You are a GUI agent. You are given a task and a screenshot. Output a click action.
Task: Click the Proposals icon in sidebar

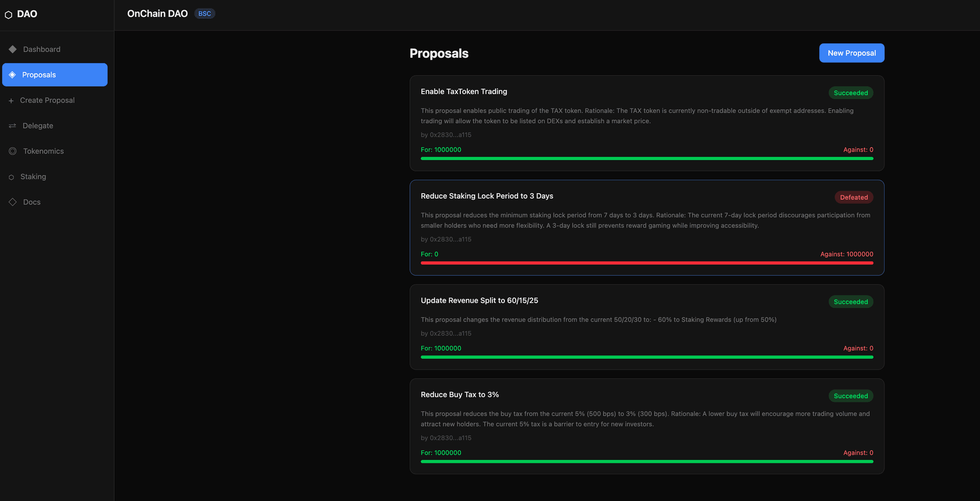pos(13,75)
